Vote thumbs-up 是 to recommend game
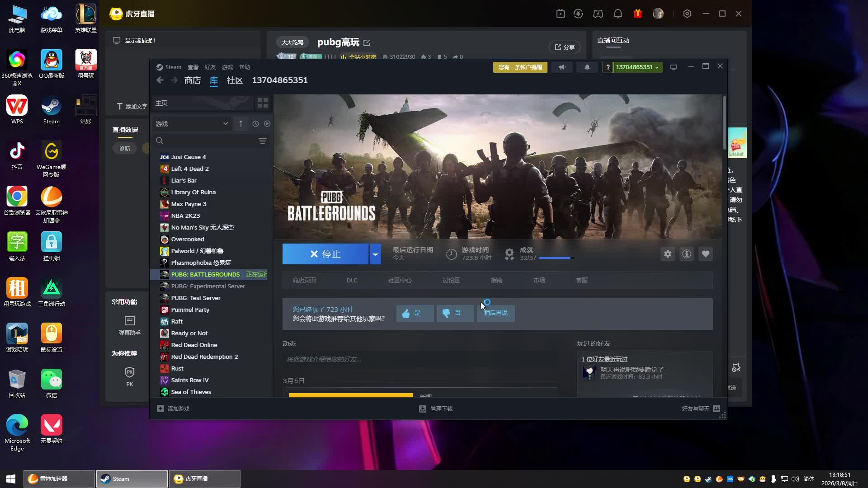The width and height of the screenshot is (868, 488). click(x=415, y=313)
